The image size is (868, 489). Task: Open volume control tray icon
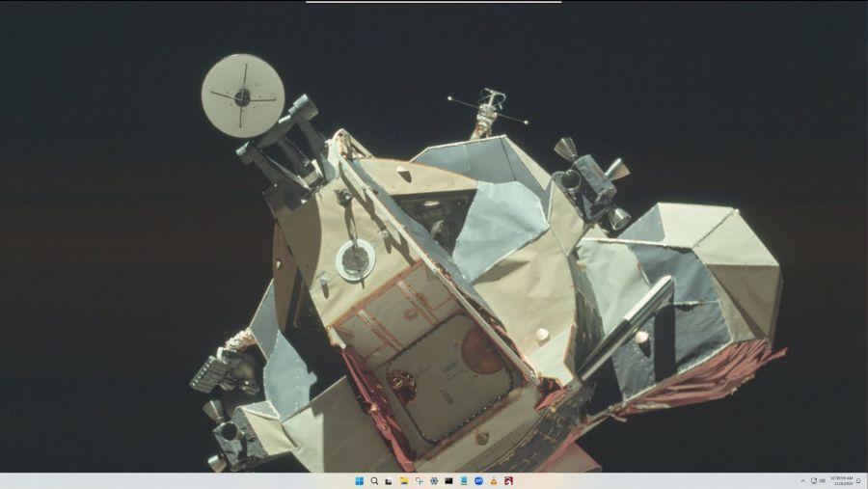pos(822,480)
